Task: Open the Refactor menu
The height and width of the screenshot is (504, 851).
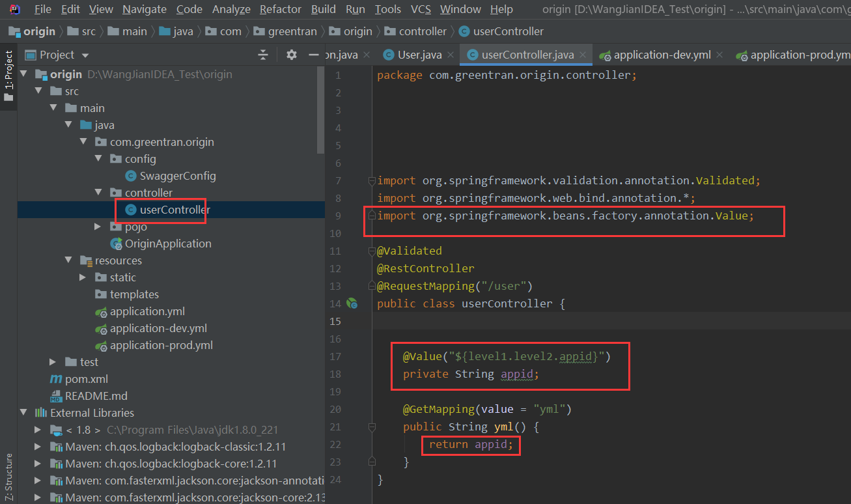Action: tap(281, 9)
